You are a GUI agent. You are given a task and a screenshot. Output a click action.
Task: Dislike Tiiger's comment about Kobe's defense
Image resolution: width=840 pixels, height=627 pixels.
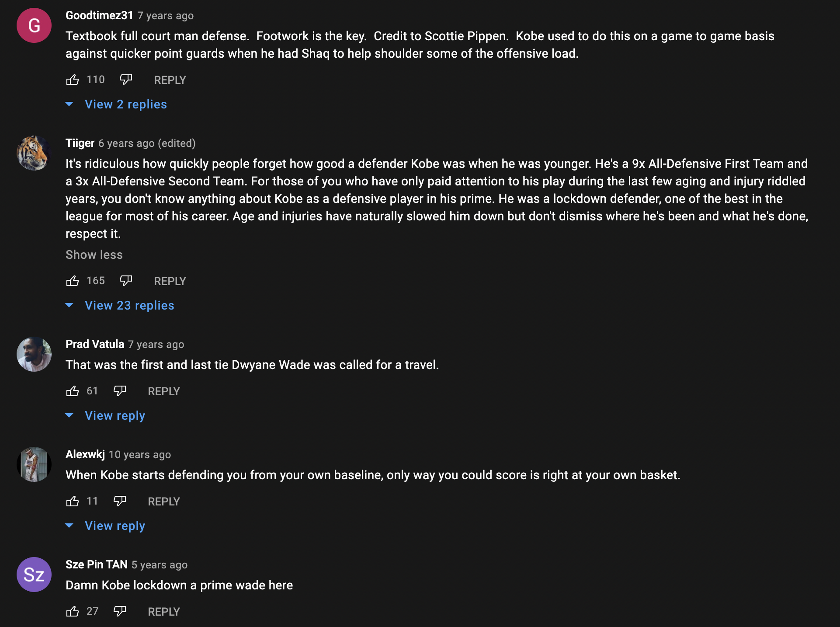tap(126, 281)
